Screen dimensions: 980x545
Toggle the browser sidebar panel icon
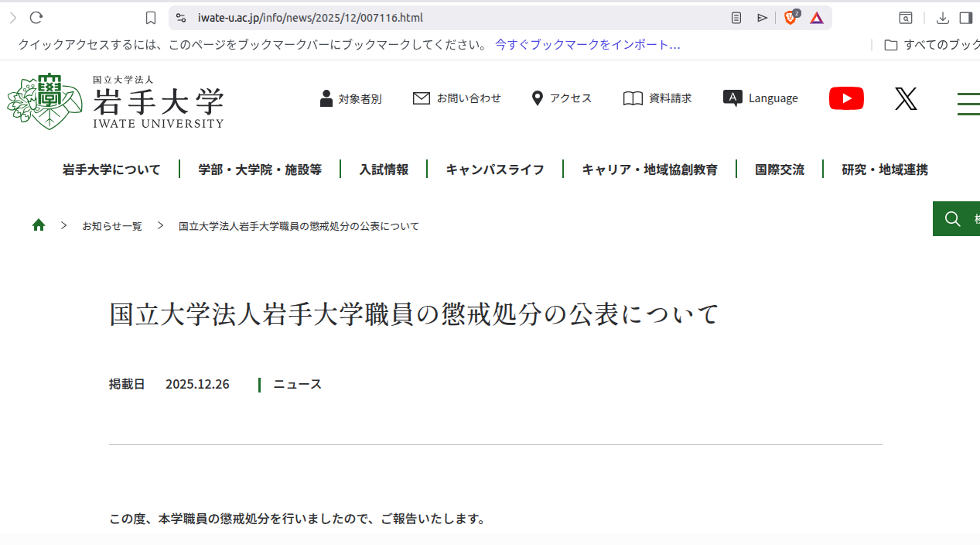tap(965, 18)
